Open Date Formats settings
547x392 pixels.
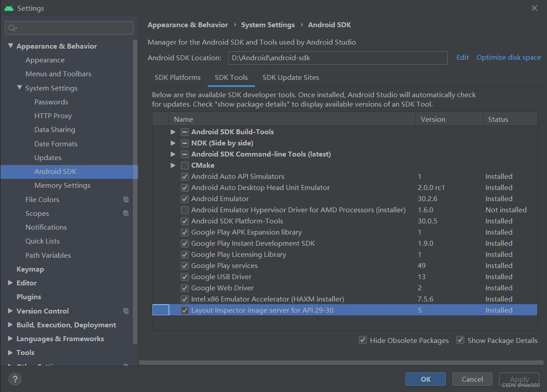tap(56, 144)
